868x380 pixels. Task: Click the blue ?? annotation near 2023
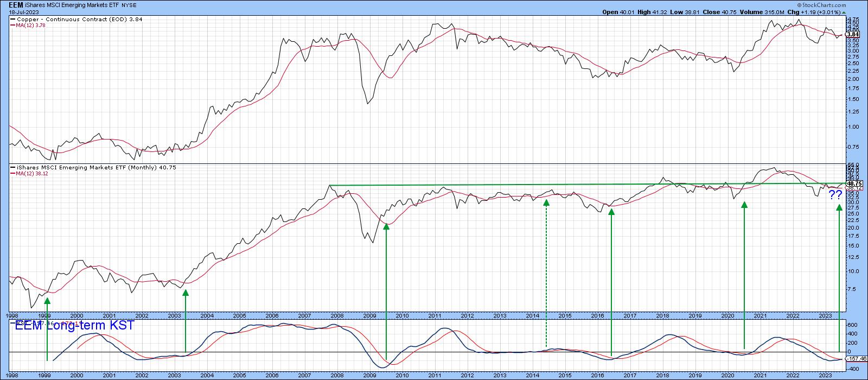click(x=835, y=195)
